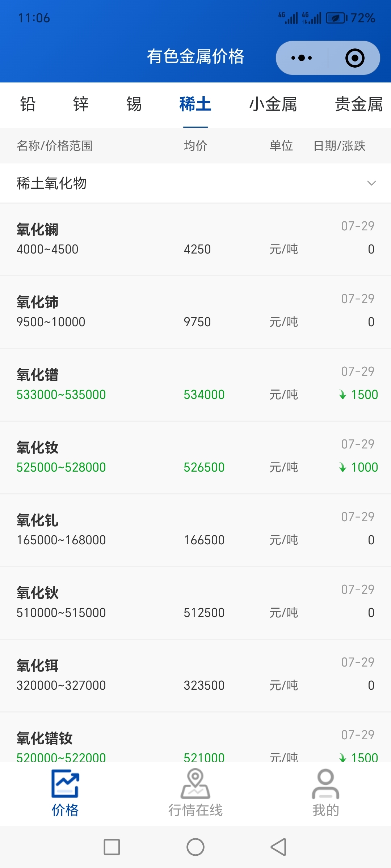This screenshot has height=868, width=391.
Task: Select the 锡 tab
Action: point(134,104)
